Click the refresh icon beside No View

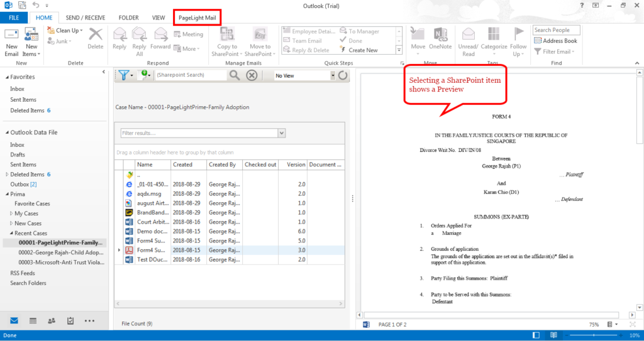343,75
